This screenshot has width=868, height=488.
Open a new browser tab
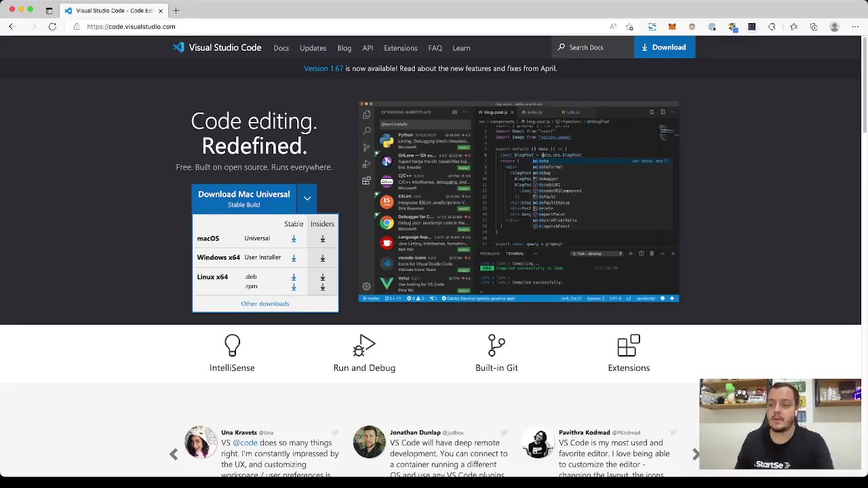point(176,10)
